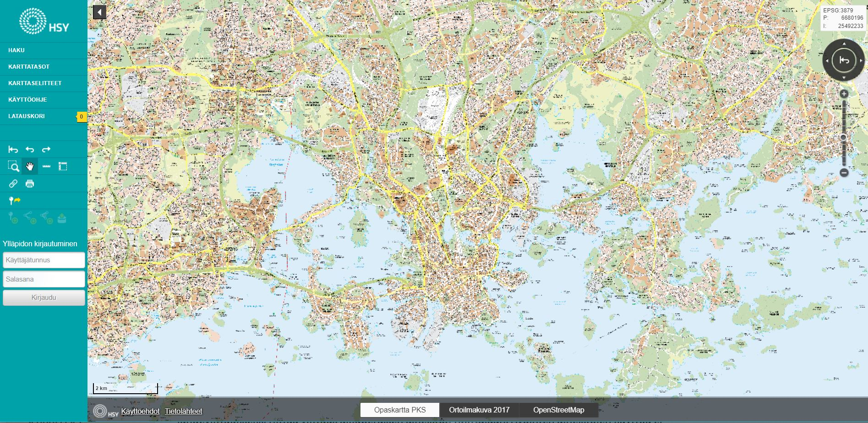This screenshot has width=868, height=423.
Task: Click the chain link map link icon
Action: pos(13,184)
